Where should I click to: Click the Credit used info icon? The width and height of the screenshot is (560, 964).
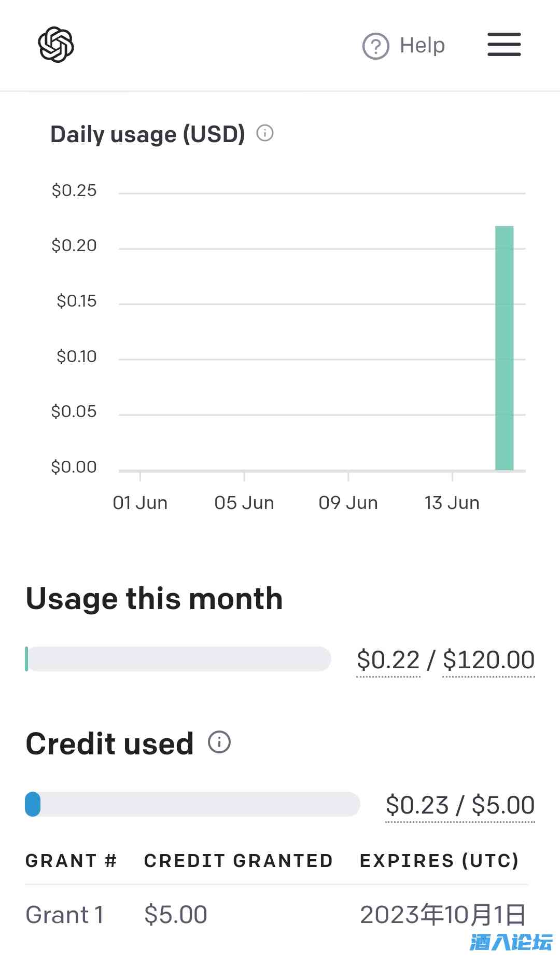tap(219, 742)
